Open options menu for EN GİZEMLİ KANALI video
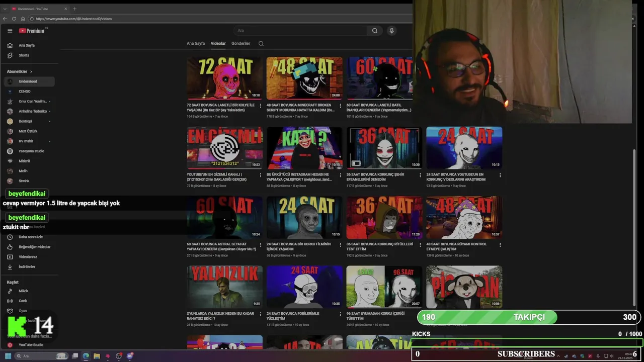 click(x=261, y=175)
